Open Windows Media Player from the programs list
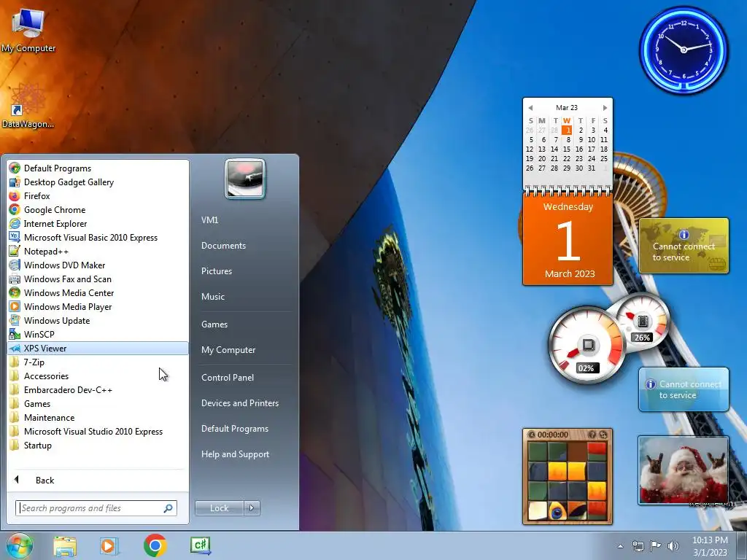The width and height of the screenshot is (747, 560). [98, 306]
